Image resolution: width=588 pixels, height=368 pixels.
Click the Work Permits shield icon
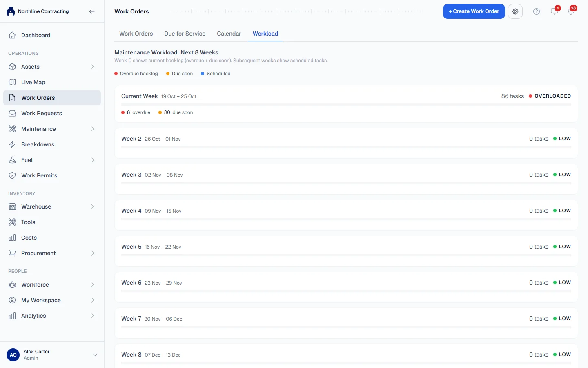(12, 175)
